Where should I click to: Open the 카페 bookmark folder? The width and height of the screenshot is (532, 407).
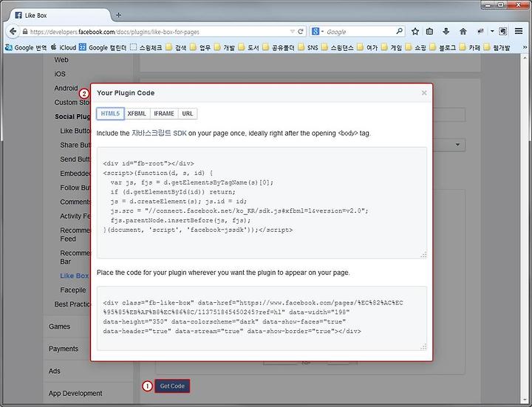click(470, 47)
